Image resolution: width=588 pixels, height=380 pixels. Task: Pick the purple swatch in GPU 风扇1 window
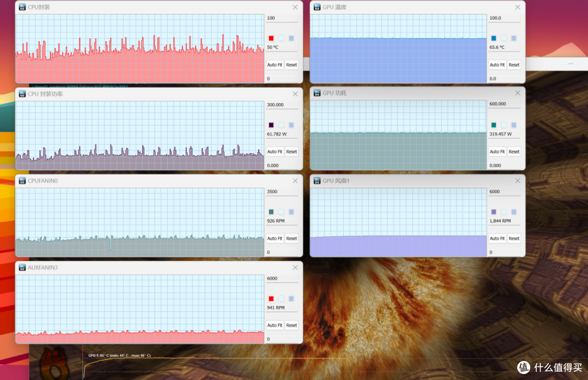[494, 212]
